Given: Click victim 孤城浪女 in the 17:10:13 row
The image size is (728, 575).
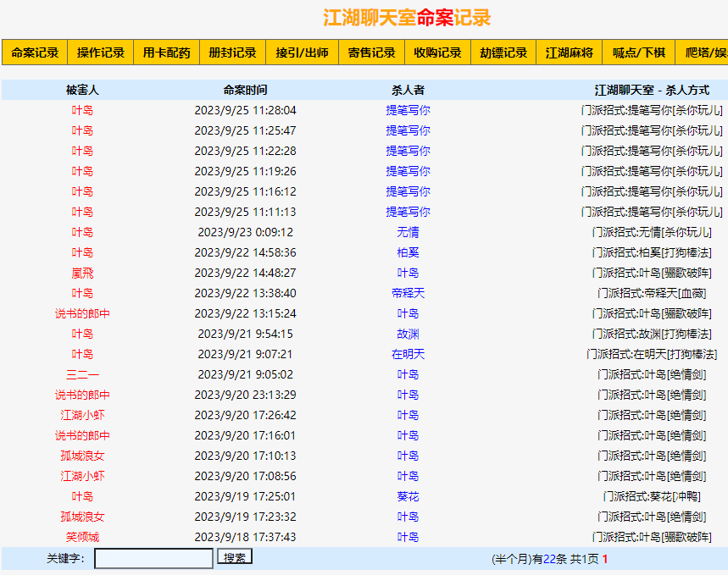Looking at the screenshot, I should coord(82,456).
